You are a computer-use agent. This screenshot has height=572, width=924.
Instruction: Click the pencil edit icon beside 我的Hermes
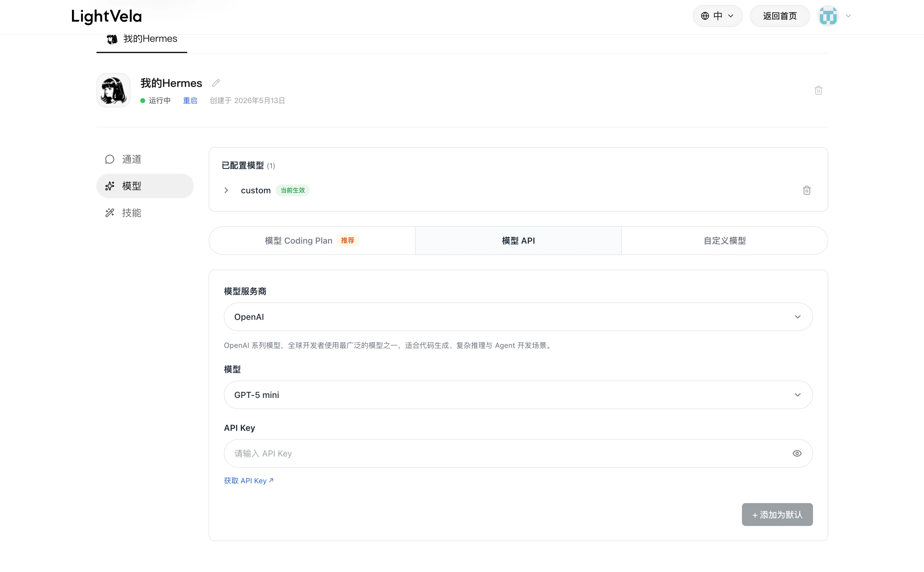216,83
